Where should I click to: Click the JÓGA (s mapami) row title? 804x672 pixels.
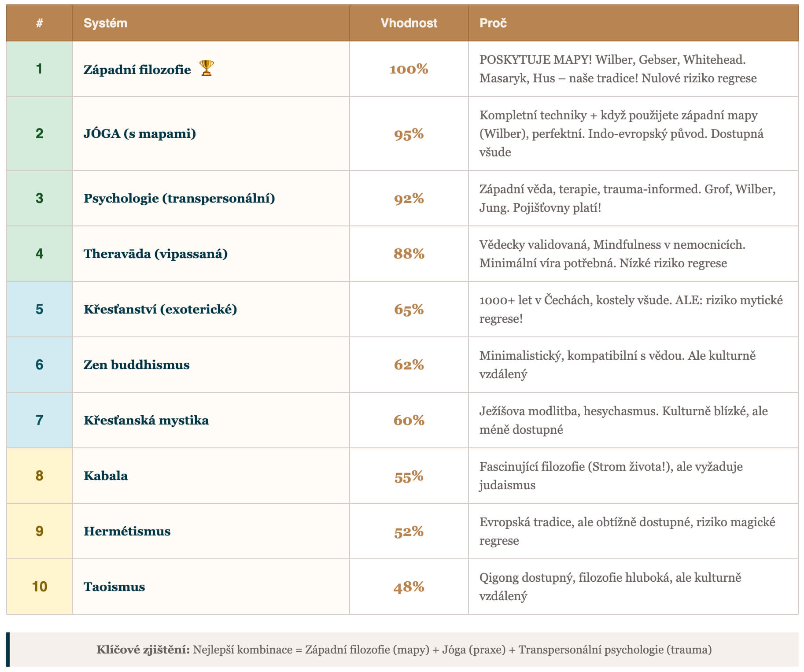140,133
